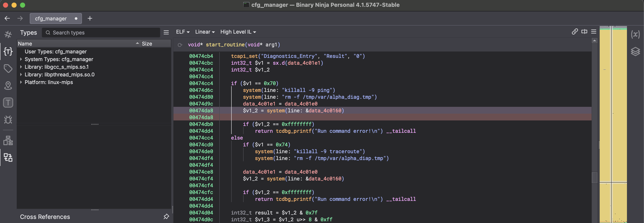Expand Library: libgcc_s_mips.so.1
Image resolution: width=644 pixels, height=223 pixels.
pos(21,67)
